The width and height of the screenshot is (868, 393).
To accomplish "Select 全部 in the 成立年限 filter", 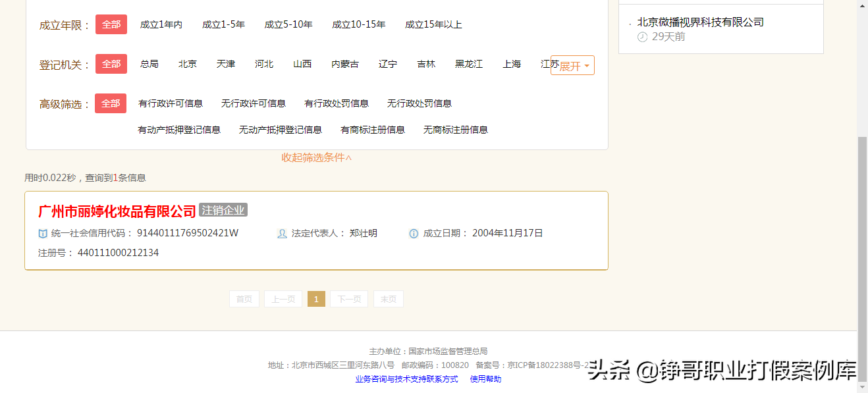I will pyautogui.click(x=111, y=24).
